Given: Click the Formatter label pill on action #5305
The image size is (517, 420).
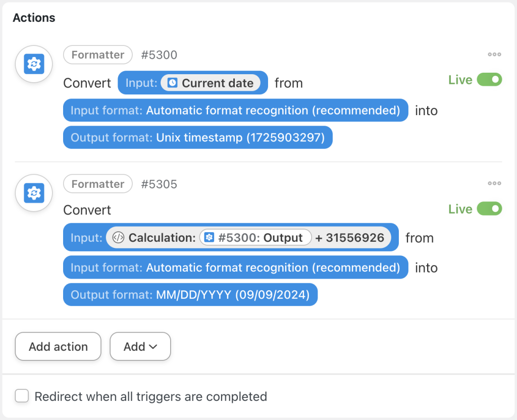Looking at the screenshot, I should pos(97,184).
